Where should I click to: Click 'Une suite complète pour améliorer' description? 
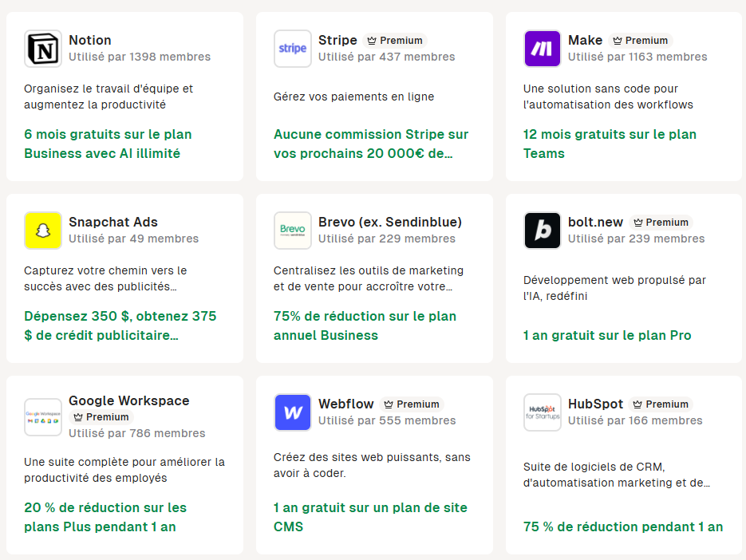[x=124, y=470]
